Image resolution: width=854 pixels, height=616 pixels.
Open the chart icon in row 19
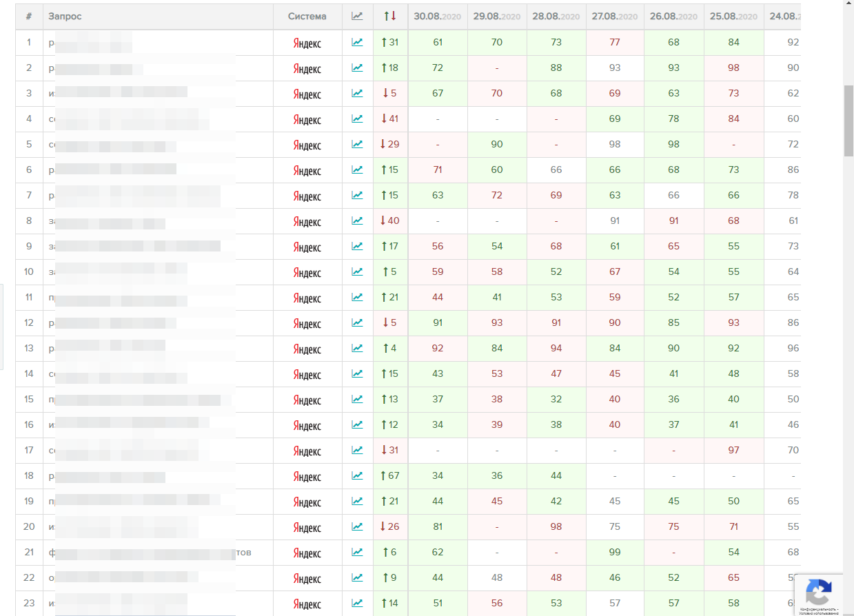[x=357, y=501]
